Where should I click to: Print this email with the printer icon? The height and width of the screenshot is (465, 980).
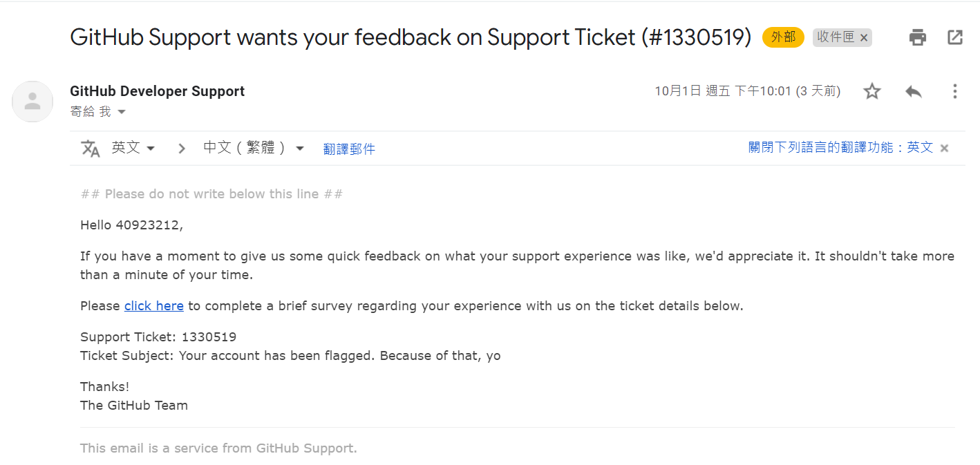coord(917,37)
